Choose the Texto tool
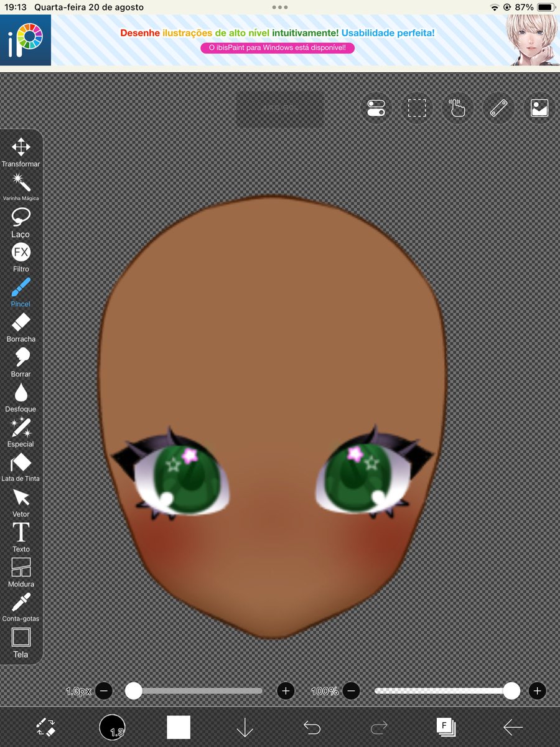 coord(21,537)
